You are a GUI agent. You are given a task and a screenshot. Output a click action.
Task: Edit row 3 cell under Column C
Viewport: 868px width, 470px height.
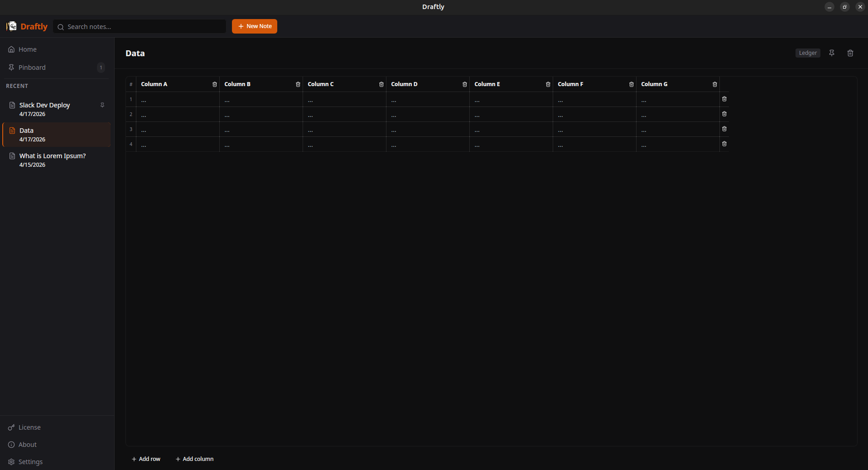pos(344,129)
